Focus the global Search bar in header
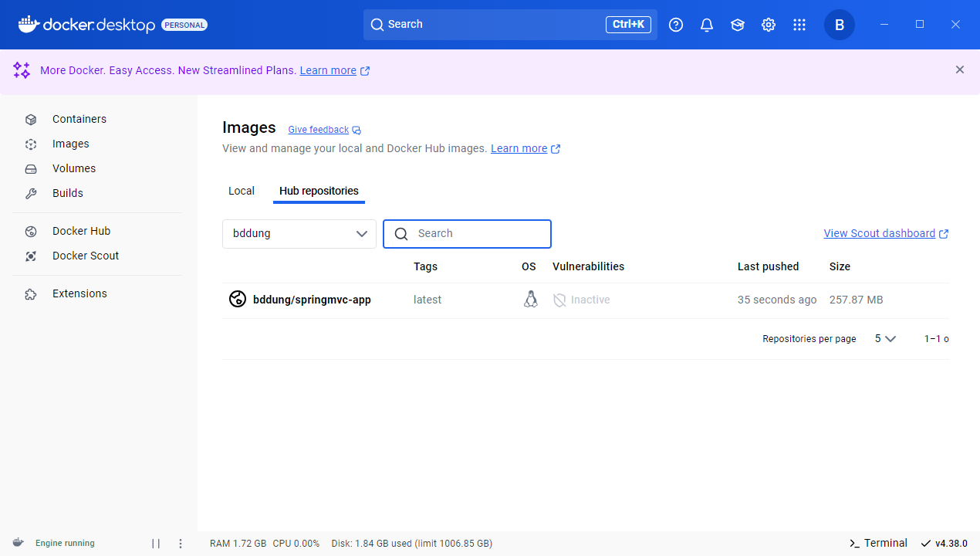This screenshot has width=980, height=556. tap(510, 25)
